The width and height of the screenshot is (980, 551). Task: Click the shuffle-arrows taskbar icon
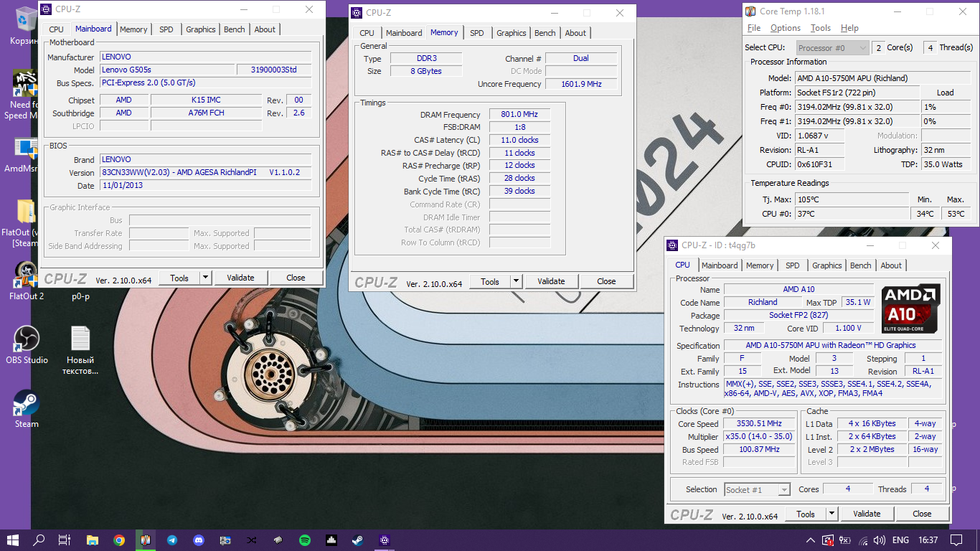coord(252,540)
